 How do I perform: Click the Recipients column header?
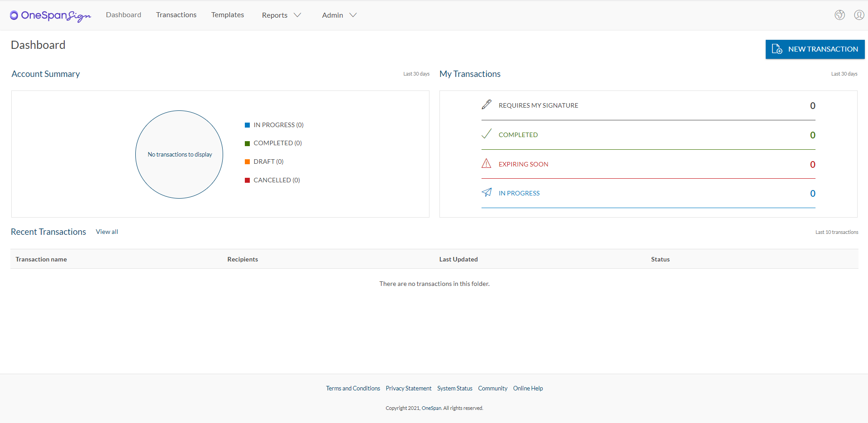[x=243, y=259]
